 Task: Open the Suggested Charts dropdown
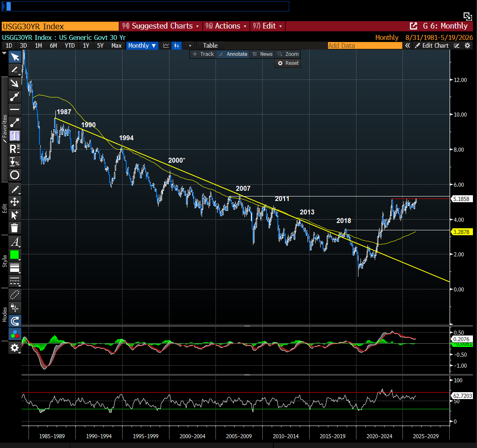160,26
